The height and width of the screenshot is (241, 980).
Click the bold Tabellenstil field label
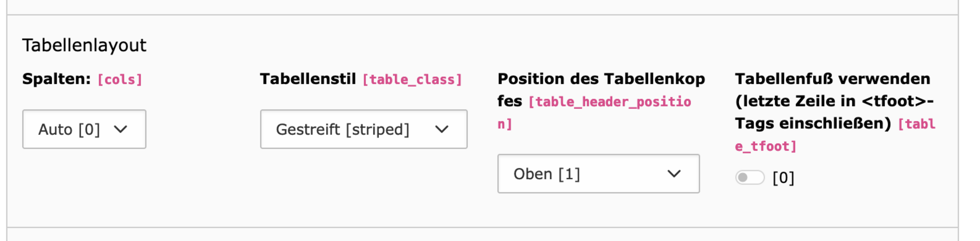[x=308, y=79]
